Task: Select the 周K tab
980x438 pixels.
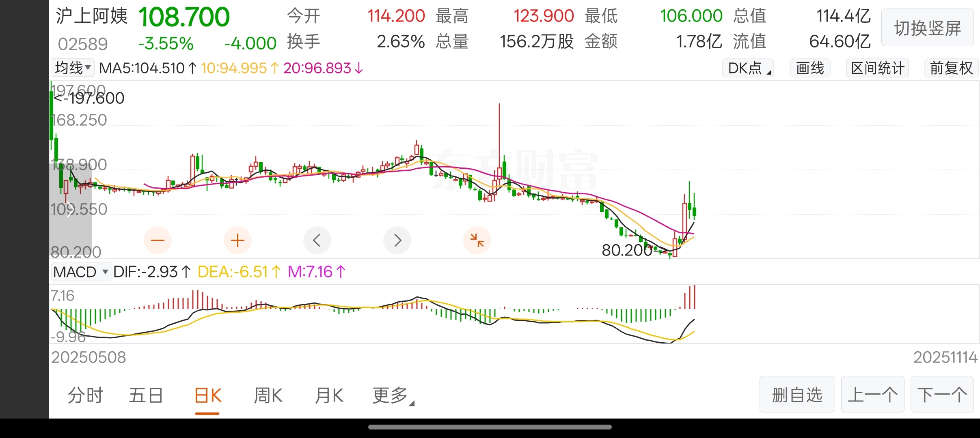Action: (x=268, y=395)
